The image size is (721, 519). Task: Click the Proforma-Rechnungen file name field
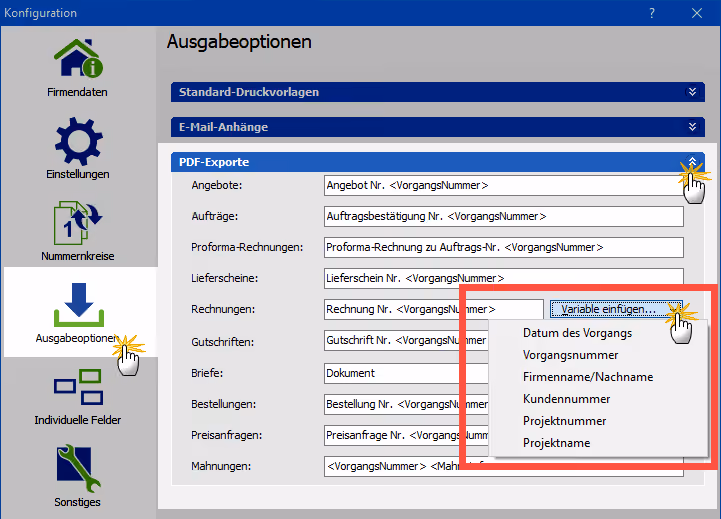[x=504, y=247]
